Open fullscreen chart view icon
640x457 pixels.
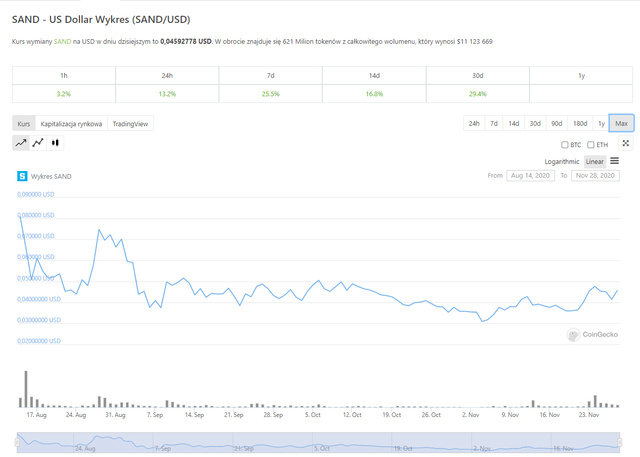tap(626, 143)
